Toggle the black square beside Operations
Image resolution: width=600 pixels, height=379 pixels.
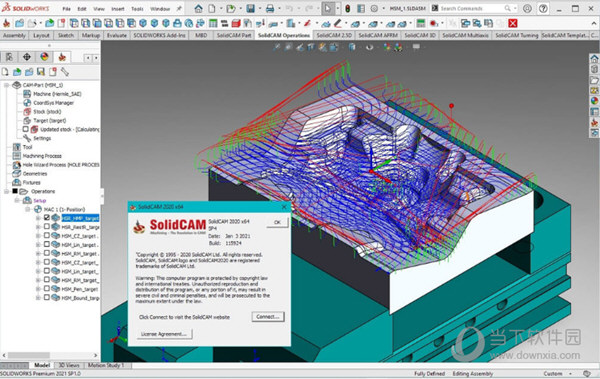(x=15, y=191)
